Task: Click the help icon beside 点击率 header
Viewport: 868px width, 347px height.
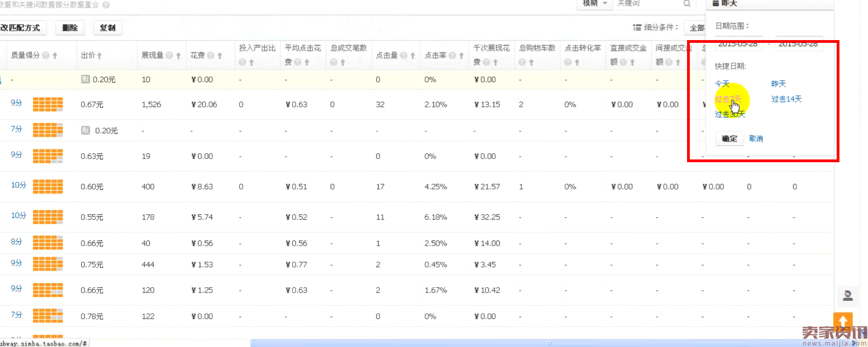Action: click(453, 55)
